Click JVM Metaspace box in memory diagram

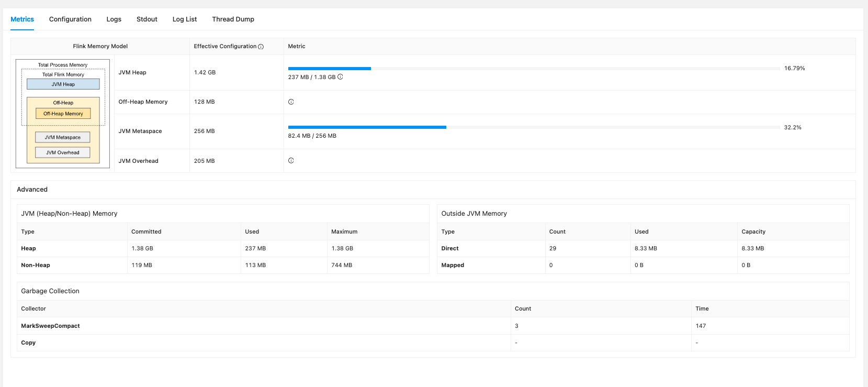pos(63,137)
